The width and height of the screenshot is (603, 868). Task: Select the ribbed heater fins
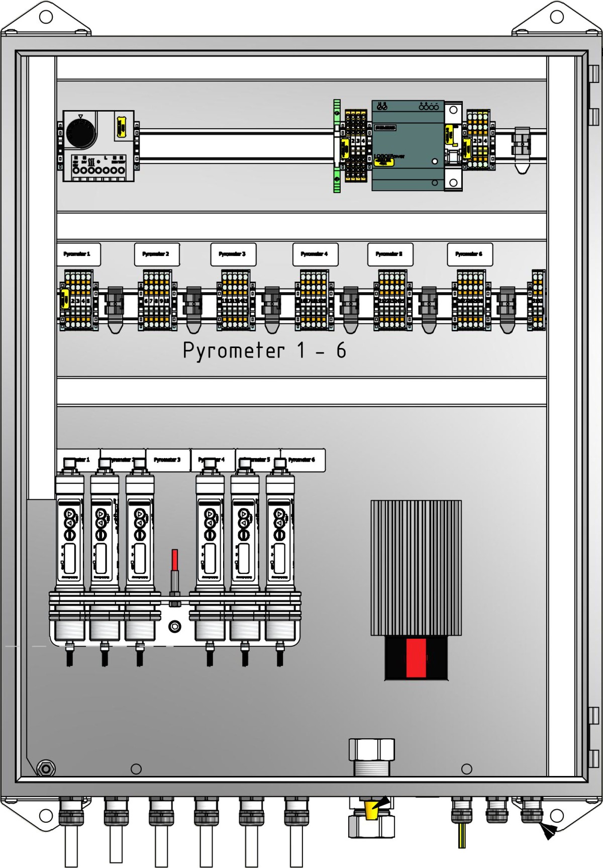click(x=416, y=567)
